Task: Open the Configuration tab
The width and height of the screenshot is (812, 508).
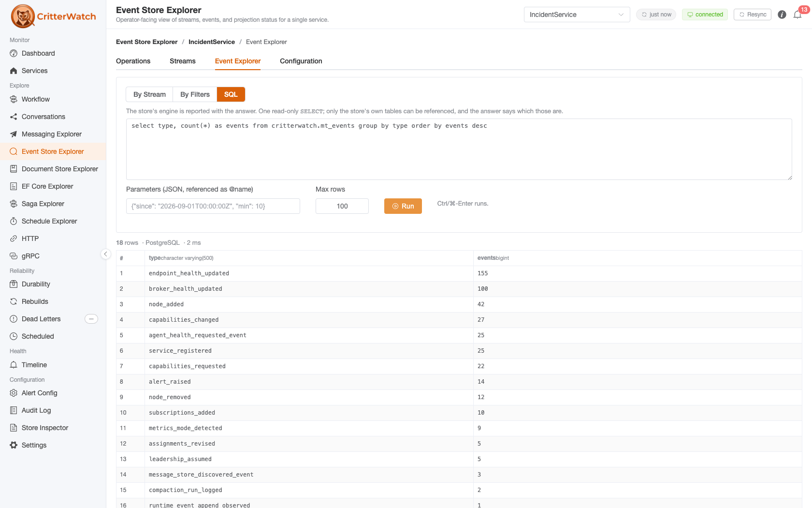Action: pos(301,61)
